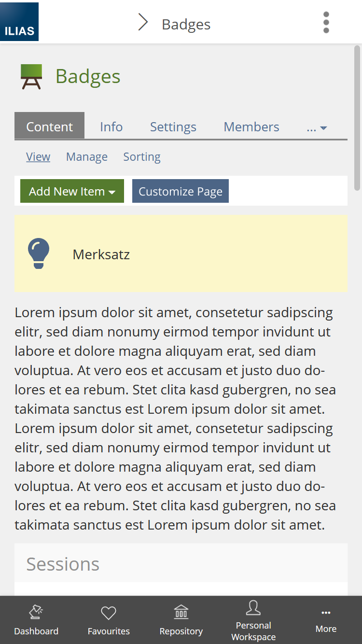Click the ILIAS logo
362x644 pixels.
coord(19,22)
